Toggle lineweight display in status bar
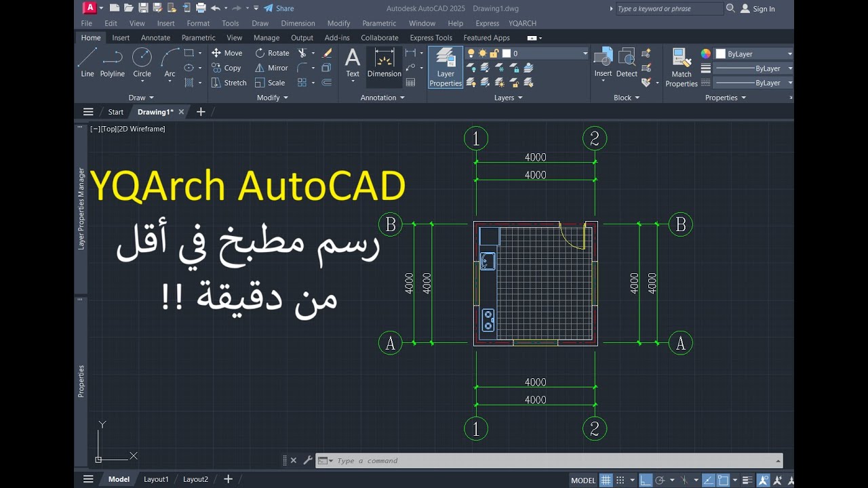The image size is (868, 488). 748,480
